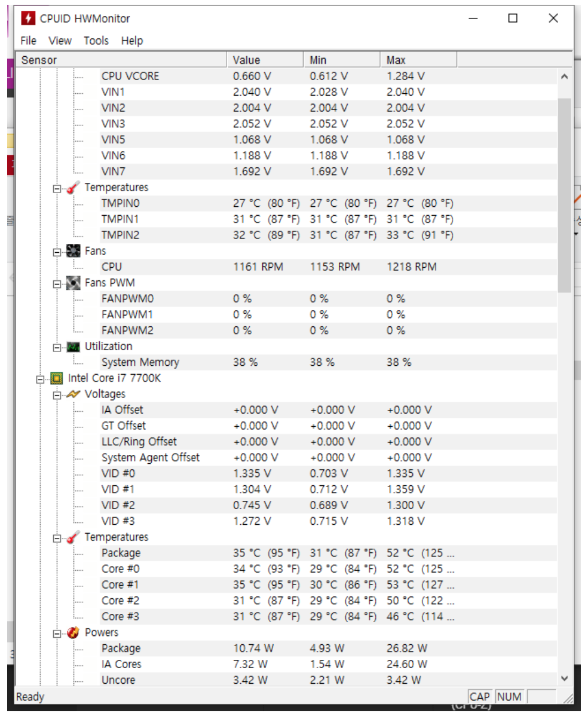This screenshot has width=588, height=716.
Task: Collapse the Temperatures group above Fans using its minus box
Action: (57, 189)
